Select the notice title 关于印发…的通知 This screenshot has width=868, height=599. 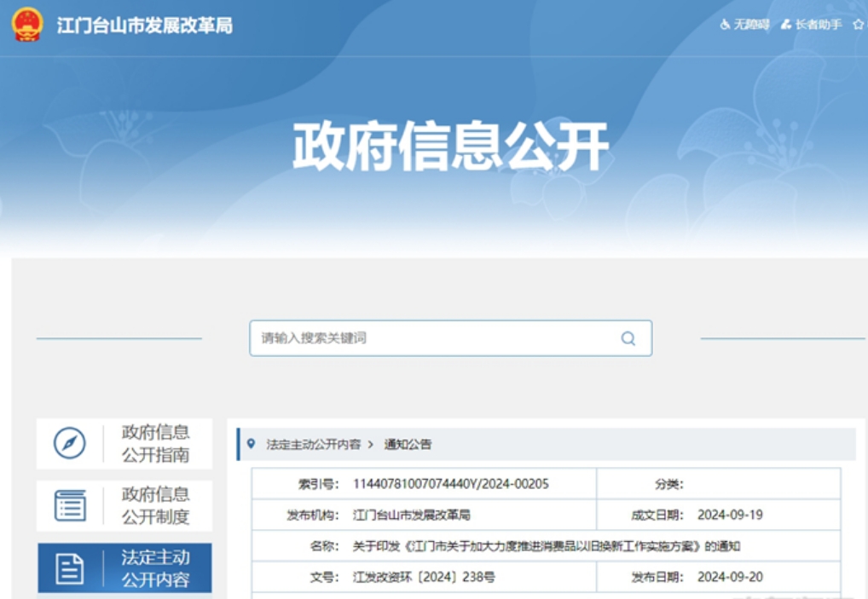(547, 546)
